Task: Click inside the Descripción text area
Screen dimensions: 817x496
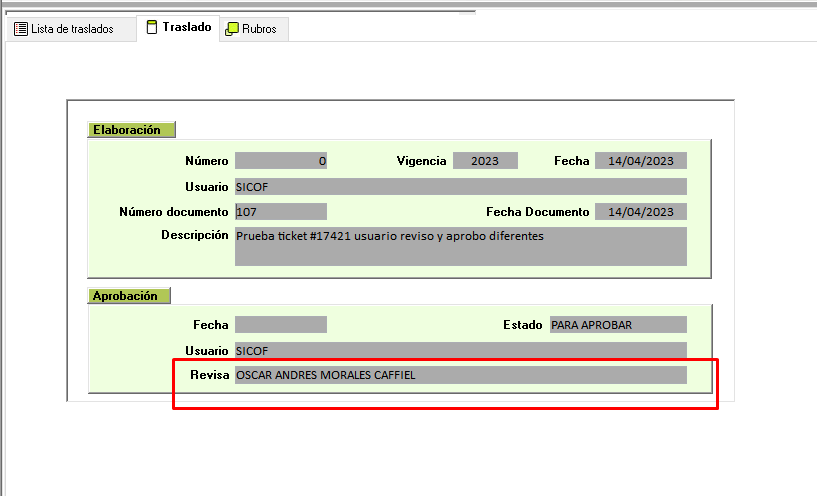Action: [x=460, y=246]
